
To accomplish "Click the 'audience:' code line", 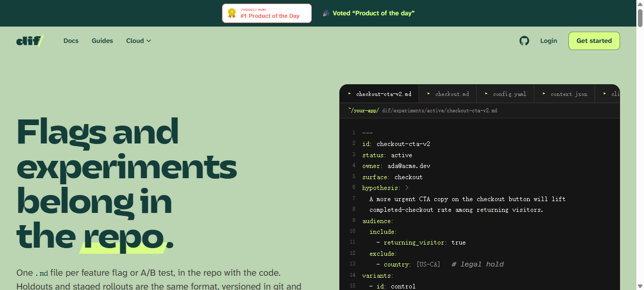I will point(378,221).
